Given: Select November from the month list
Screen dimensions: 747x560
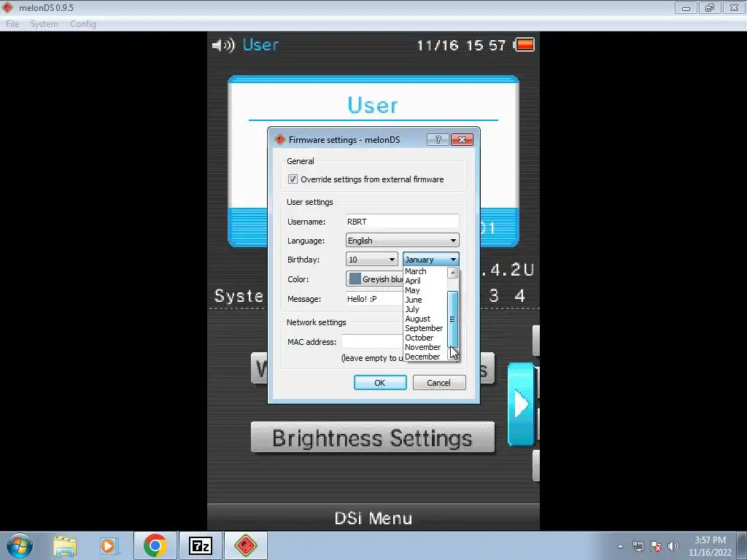Looking at the screenshot, I should click(x=425, y=347).
